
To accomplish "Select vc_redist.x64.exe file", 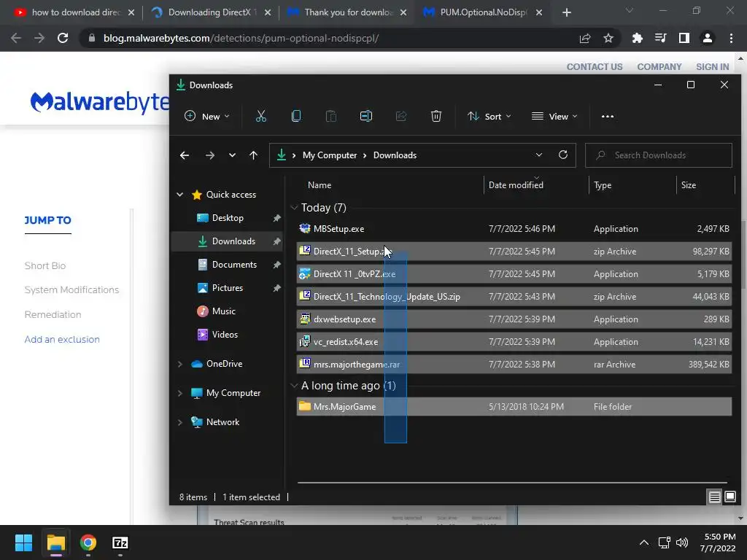I will (x=514, y=341).
